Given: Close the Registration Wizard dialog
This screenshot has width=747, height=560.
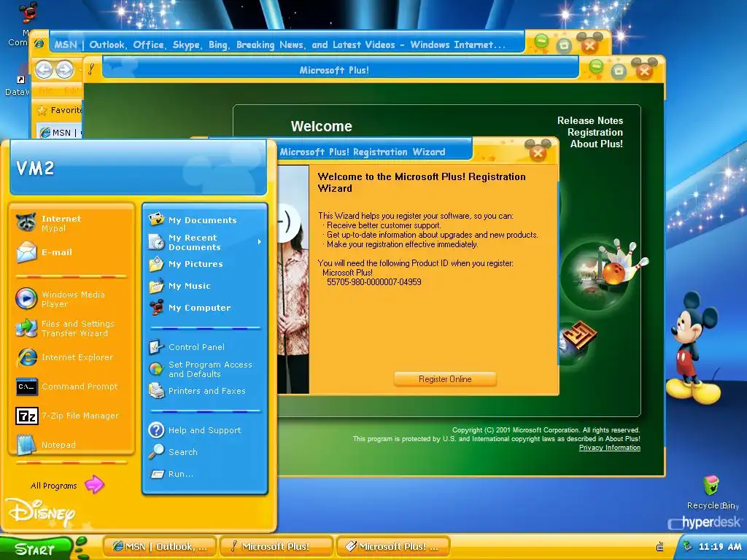Looking at the screenshot, I should coord(538,152).
